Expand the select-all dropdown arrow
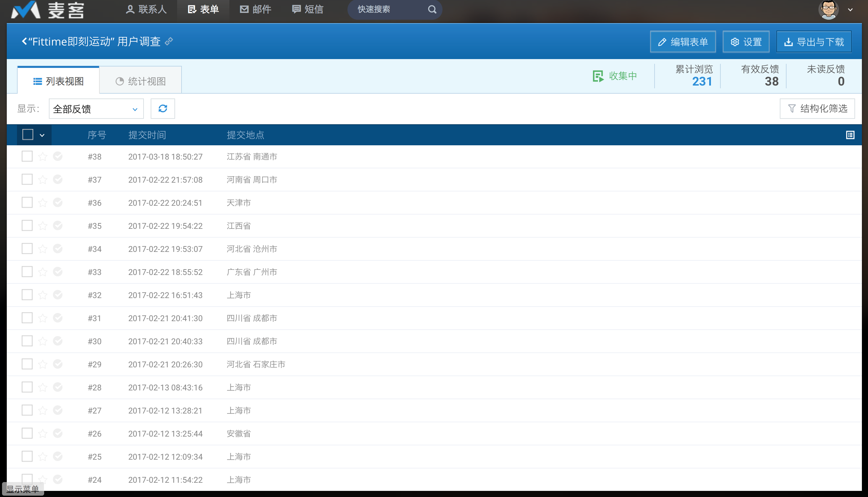The image size is (868, 497). [x=42, y=135]
